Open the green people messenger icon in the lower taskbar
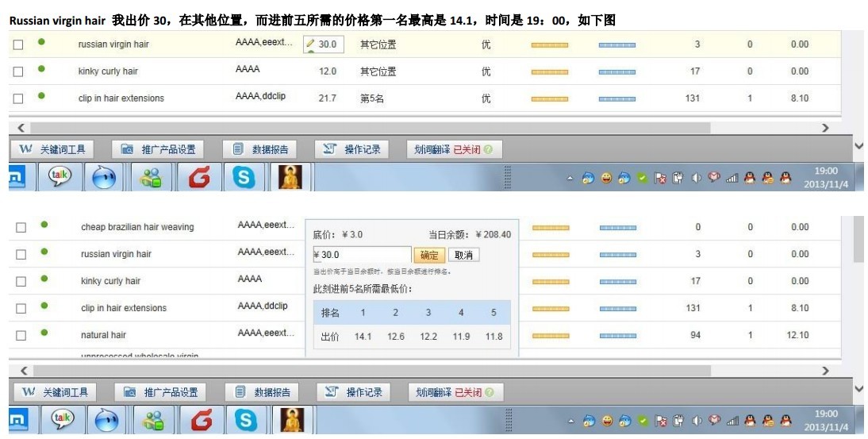 (153, 421)
